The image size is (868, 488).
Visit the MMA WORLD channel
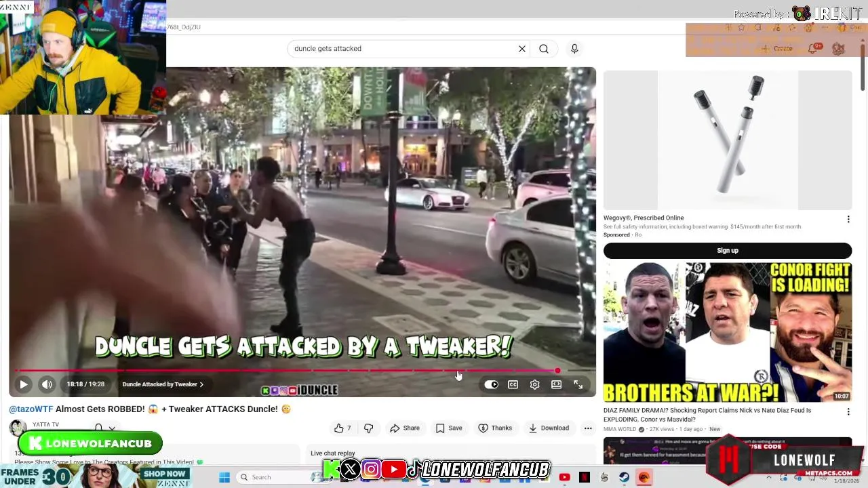[x=620, y=430]
